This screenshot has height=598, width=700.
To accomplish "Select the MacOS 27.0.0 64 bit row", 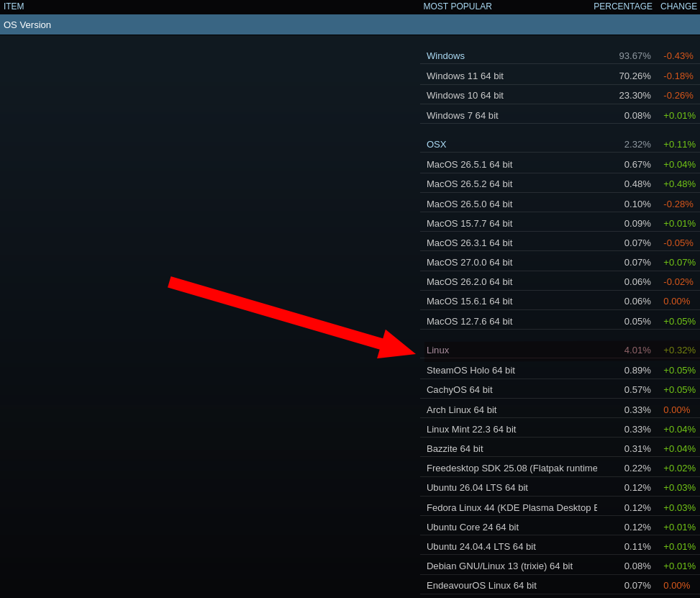I will click(560, 262).
